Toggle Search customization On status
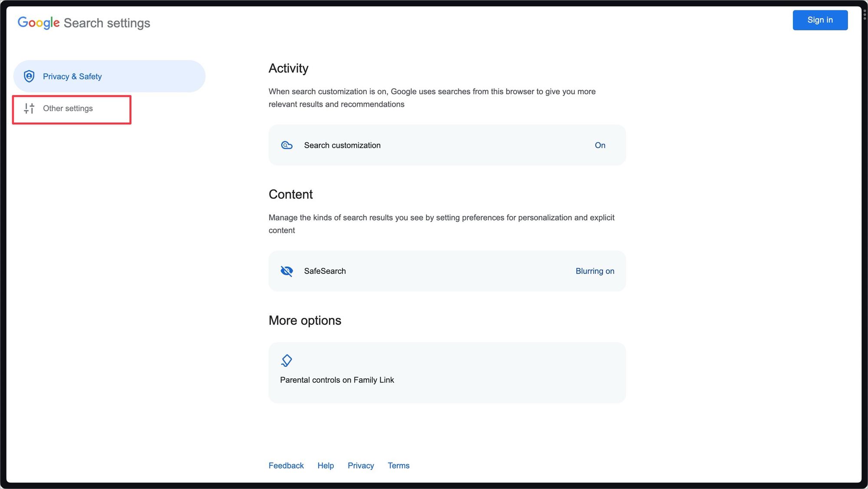Image resolution: width=868 pixels, height=489 pixels. [600, 145]
